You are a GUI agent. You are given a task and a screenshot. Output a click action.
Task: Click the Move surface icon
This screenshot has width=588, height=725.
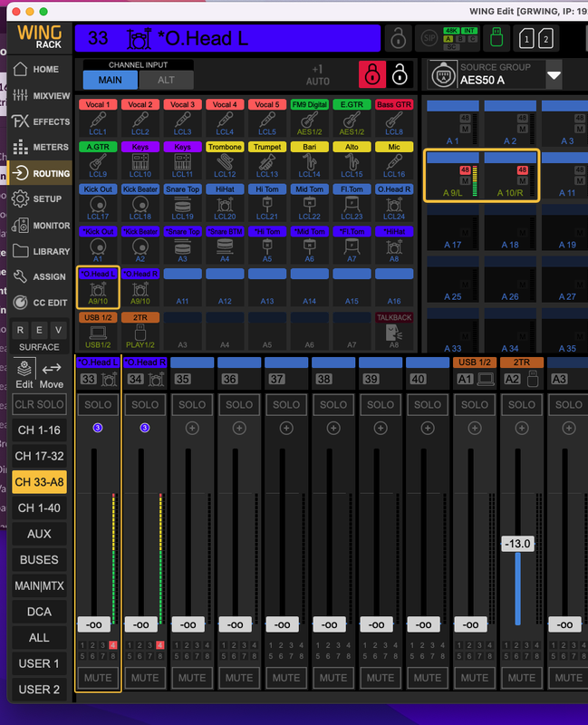(52, 374)
